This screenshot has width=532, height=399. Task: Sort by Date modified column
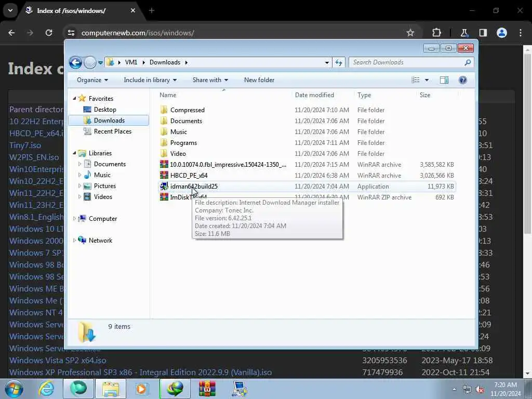[314, 95]
